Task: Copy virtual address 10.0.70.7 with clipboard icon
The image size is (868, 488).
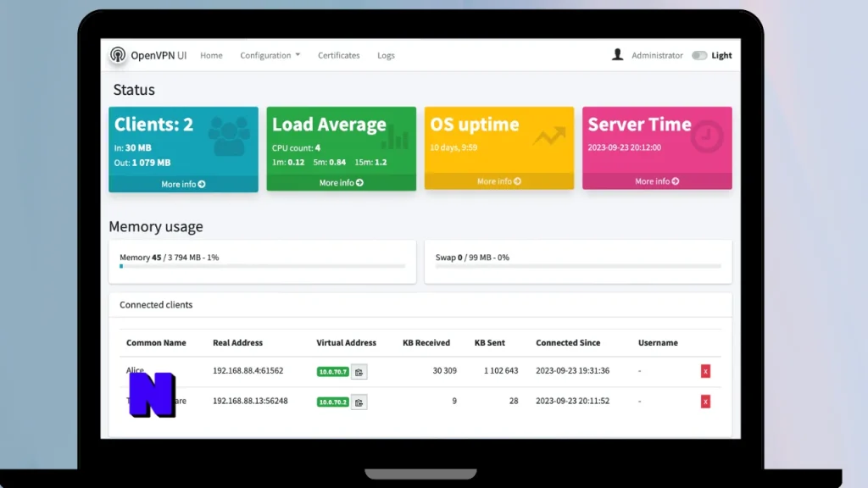Action: click(359, 372)
